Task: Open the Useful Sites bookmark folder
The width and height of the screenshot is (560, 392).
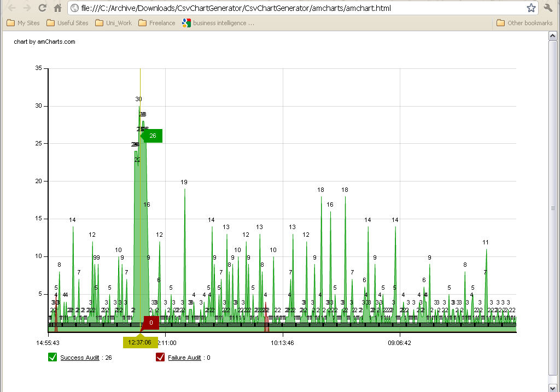Action: [x=67, y=23]
